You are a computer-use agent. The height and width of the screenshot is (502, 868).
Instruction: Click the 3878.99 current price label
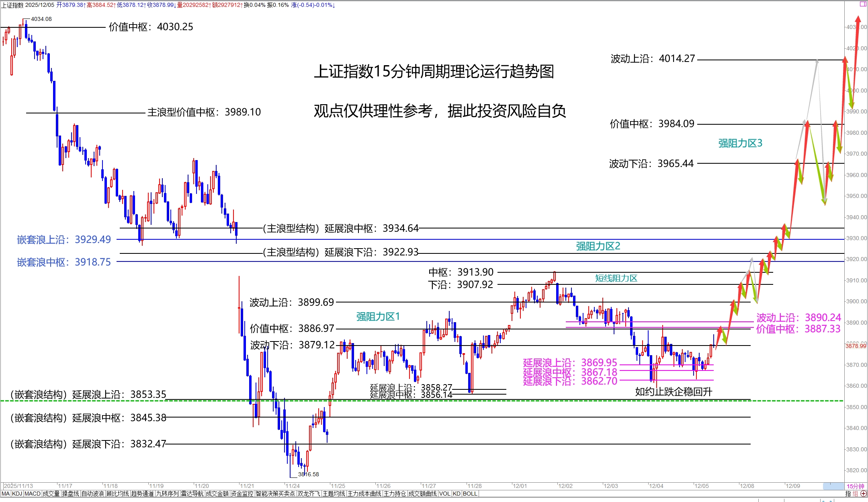(x=856, y=346)
